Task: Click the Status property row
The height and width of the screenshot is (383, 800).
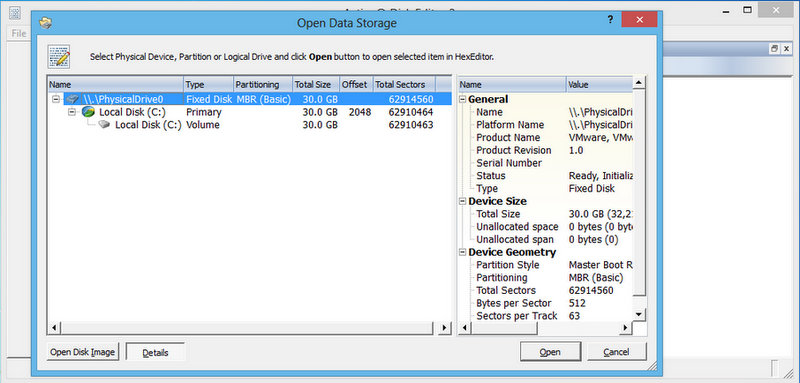Action: 545,175
